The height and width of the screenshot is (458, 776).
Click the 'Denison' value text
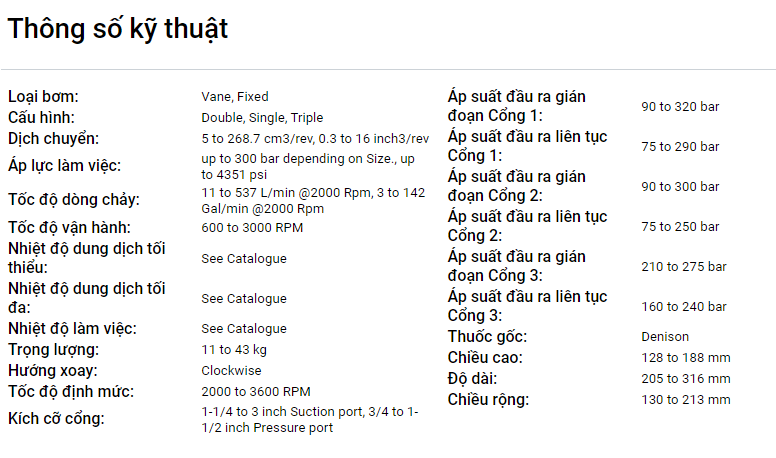(665, 337)
